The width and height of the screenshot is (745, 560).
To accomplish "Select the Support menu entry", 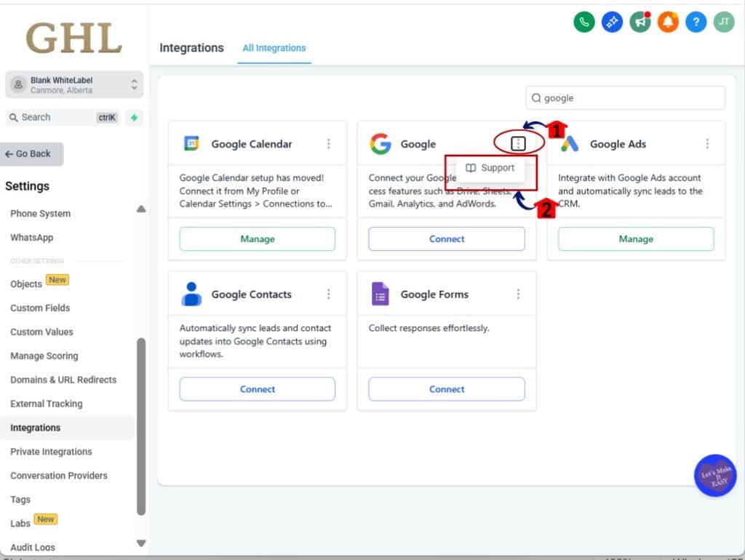I will (x=490, y=168).
